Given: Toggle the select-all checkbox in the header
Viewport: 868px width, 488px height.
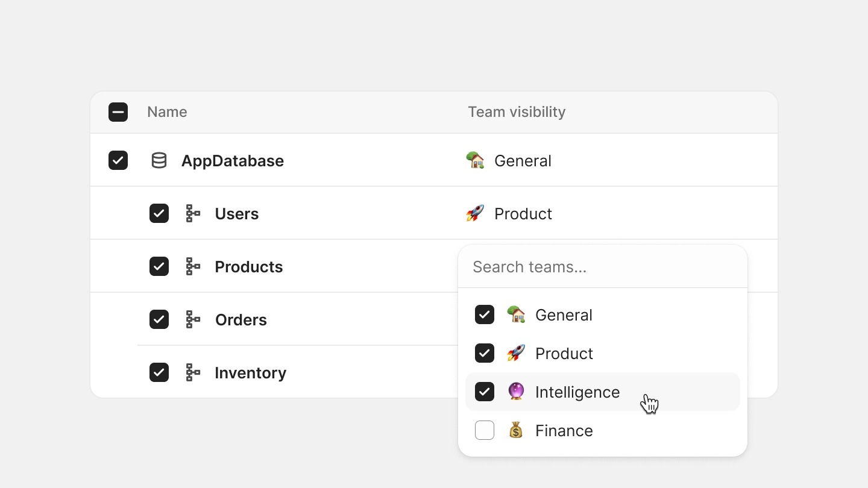Looking at the screenshot, I should click(x=118, y=112).
